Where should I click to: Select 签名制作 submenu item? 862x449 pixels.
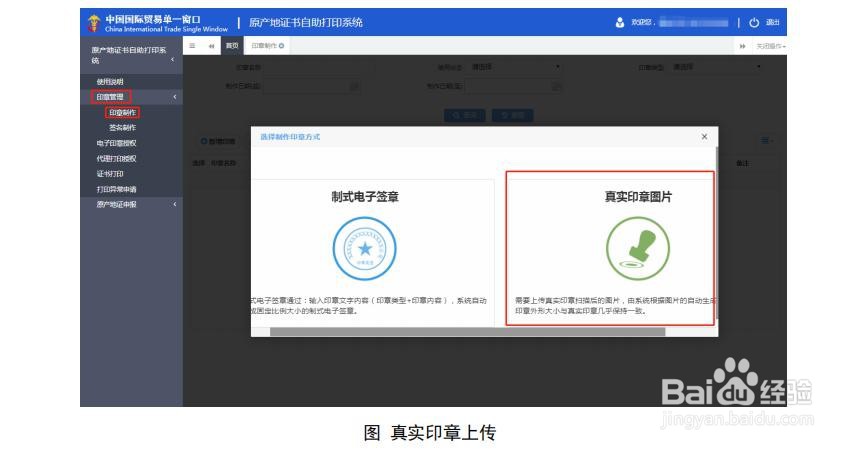click(122, 128)
